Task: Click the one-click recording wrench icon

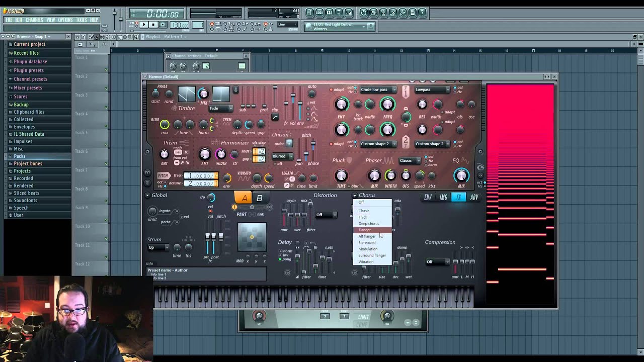Action: coord(403,13)
